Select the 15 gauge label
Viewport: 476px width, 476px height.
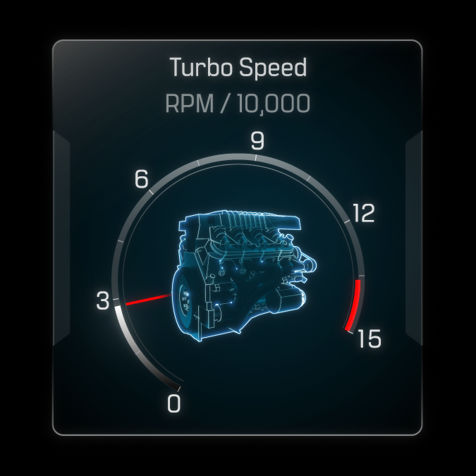[x=370, y=338]
